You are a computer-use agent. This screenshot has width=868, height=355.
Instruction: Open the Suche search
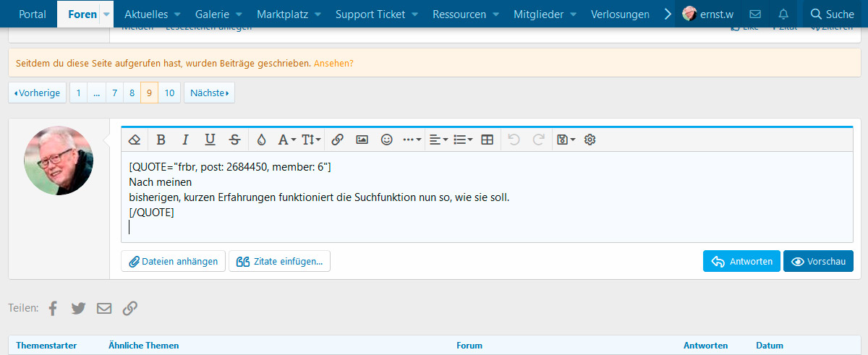pyautogui.click(x=832, y=14)
